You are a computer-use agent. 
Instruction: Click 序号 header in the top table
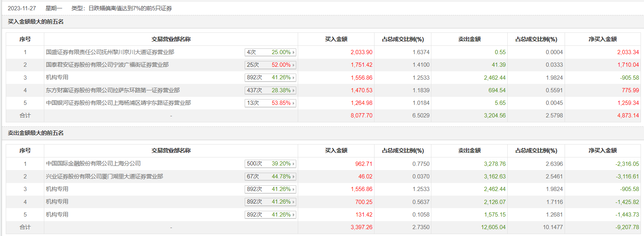[25, 39]
